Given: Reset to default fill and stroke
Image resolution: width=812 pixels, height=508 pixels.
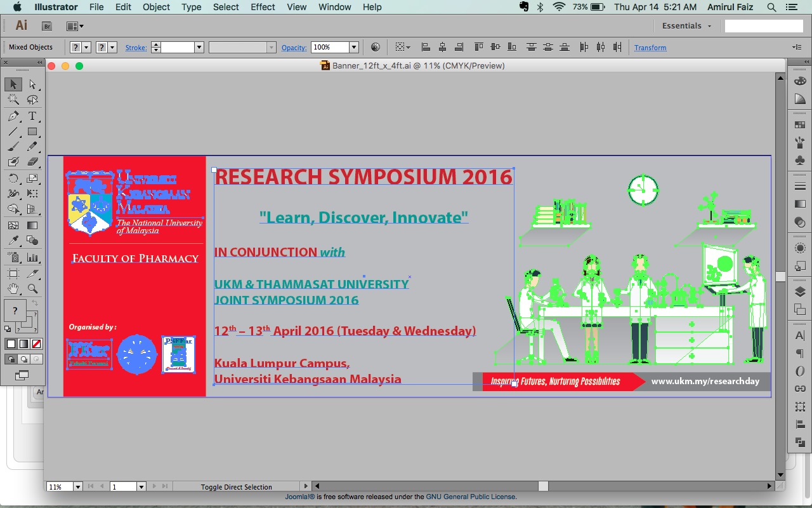Looking at the screenshot, I should 8,329.
